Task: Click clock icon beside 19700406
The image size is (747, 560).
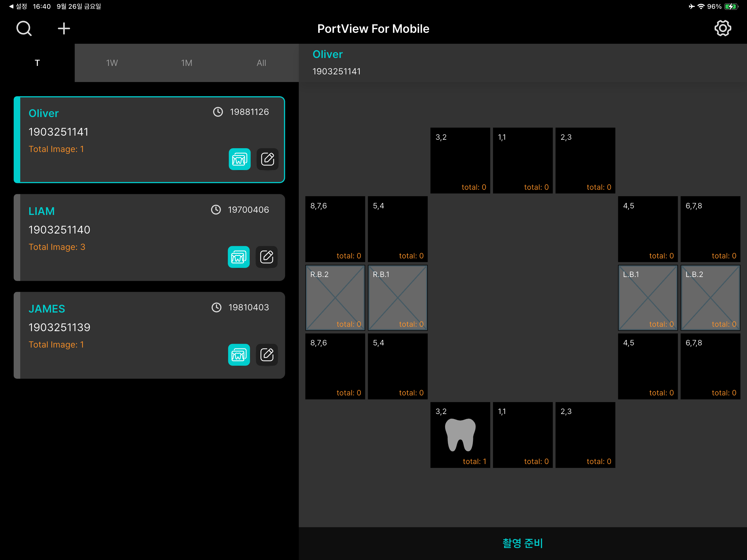Action: pyautogui.click(x=216, y=210)
